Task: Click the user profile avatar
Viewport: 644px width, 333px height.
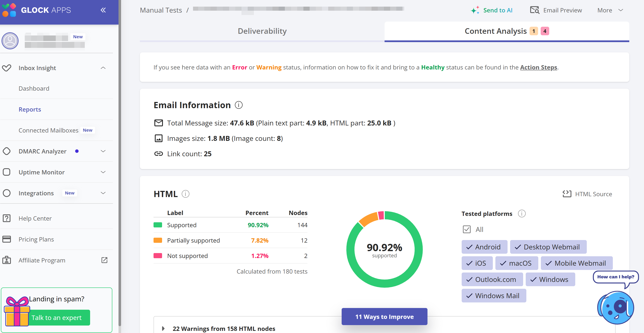Action: pyautogui.click(x=10, y=41)
